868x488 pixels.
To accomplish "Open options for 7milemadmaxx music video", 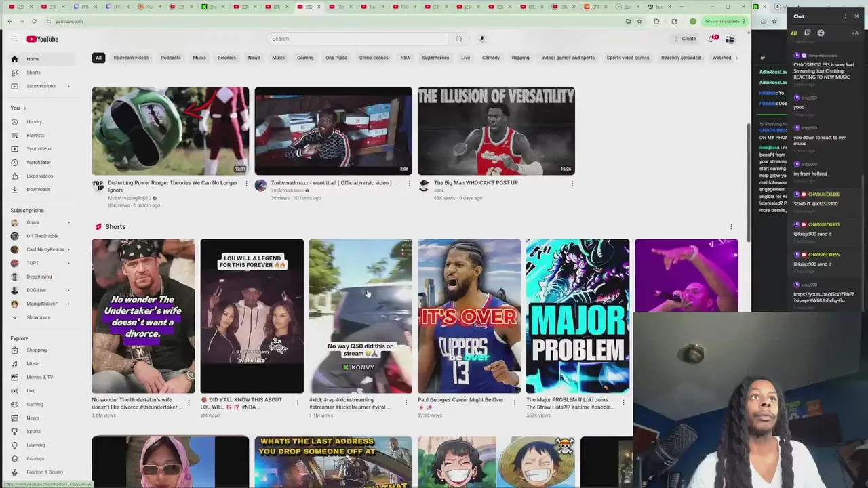I will [x=409, y=183].
